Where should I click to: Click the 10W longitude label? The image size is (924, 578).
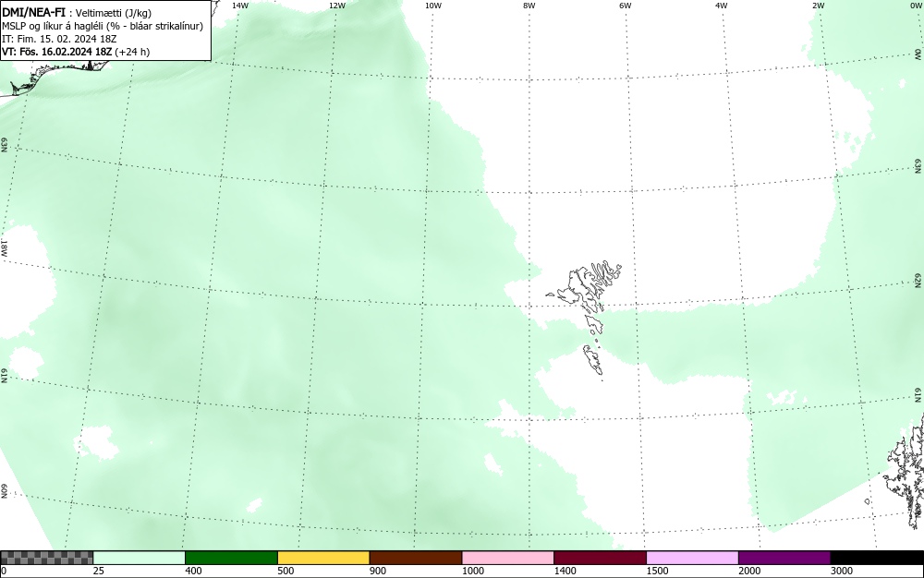[x=433, y=6]
